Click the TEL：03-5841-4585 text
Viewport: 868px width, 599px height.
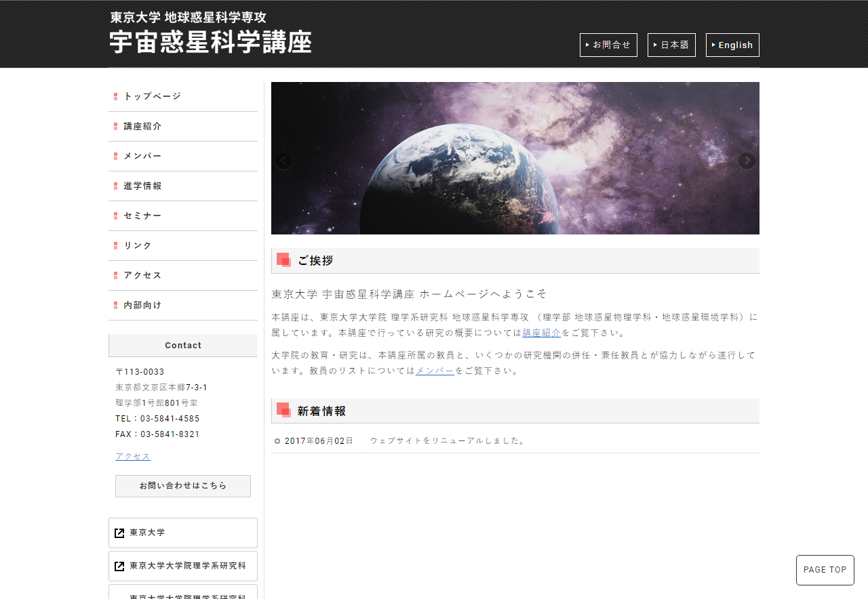click(x=157, y=419)
